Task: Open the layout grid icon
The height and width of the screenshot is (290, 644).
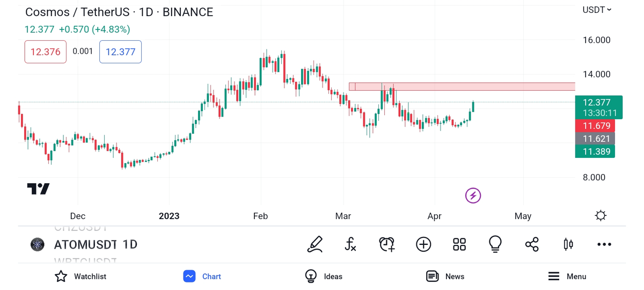Action: [x=459, y=244]
